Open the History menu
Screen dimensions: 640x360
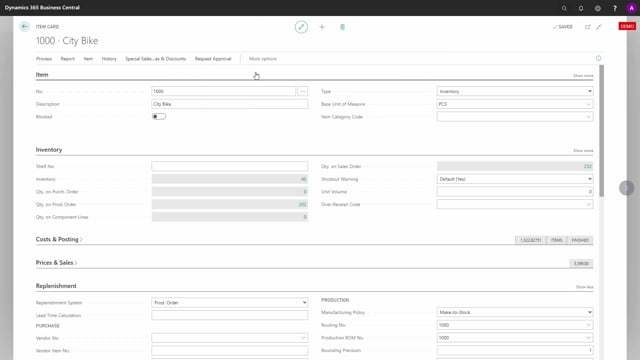109,59
